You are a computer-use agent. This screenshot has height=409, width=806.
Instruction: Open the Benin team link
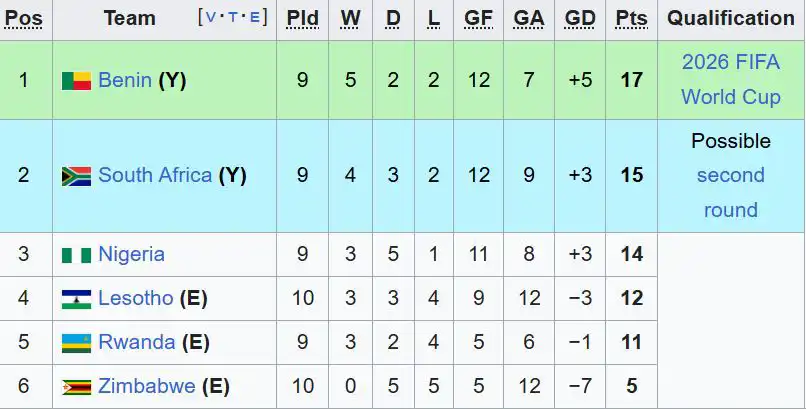click(125, 80)
